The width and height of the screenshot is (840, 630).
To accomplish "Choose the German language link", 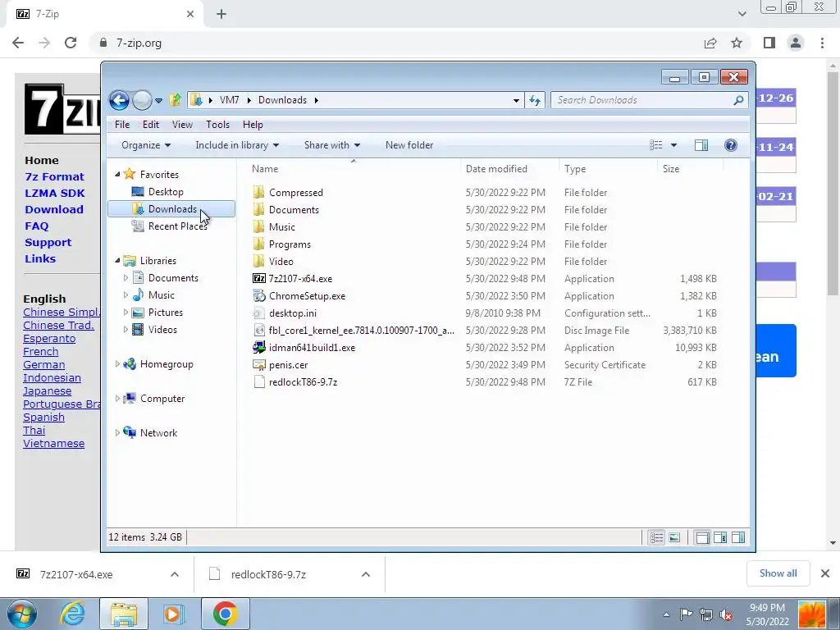I will (44, 365).
